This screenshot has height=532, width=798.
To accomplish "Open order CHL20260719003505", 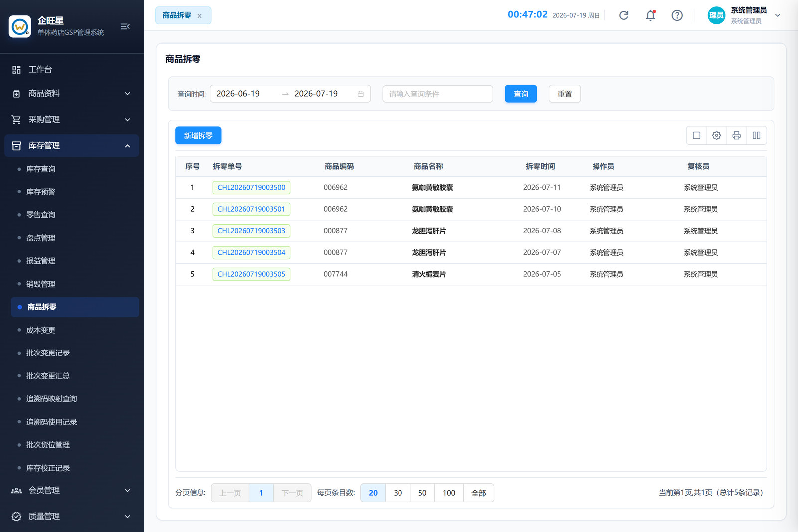I will [251, 274].
